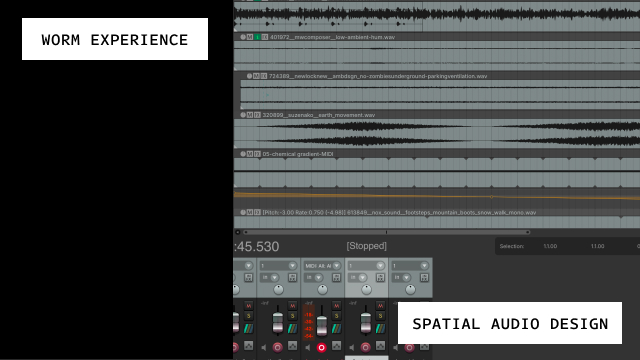Open FX on the chemical gradient-MIDI item
Screen dimensions: 640x360
tap(257, 154)
